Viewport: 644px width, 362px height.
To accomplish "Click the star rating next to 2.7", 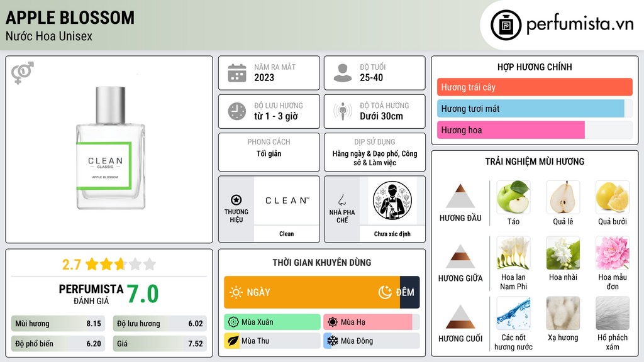I will point(121,264).
